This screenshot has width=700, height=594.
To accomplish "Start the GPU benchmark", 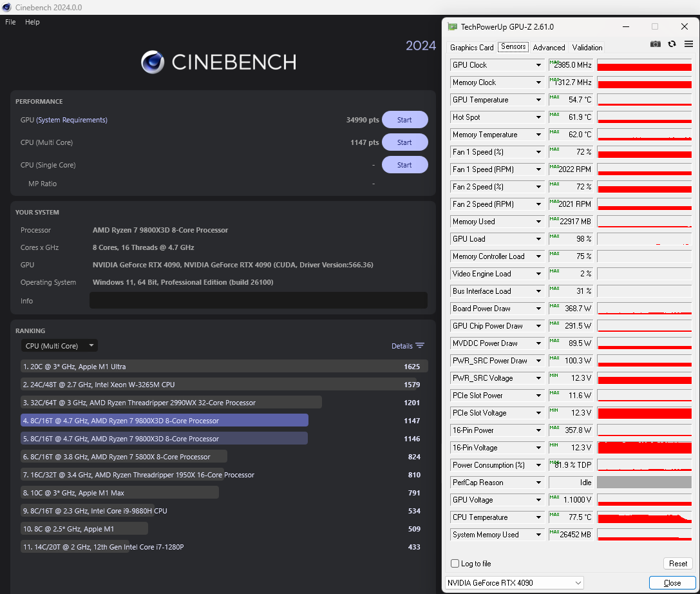I will coord(404,120).
